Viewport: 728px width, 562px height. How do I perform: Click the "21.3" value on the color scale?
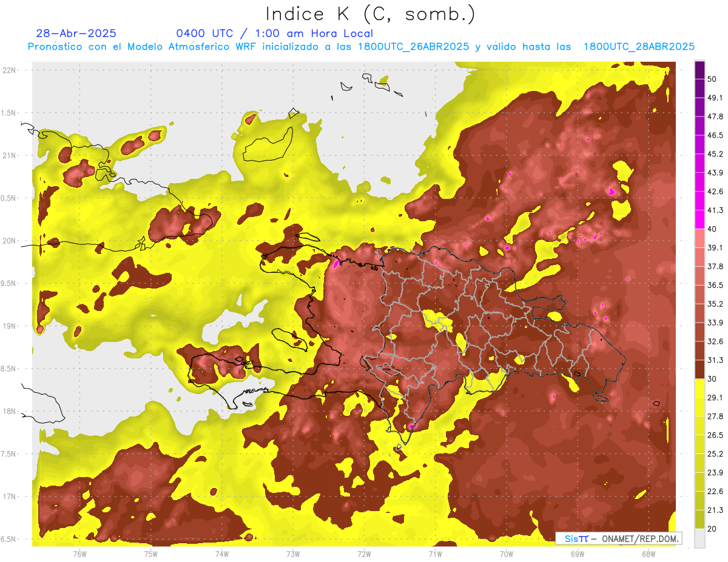(x=715, y=510)
